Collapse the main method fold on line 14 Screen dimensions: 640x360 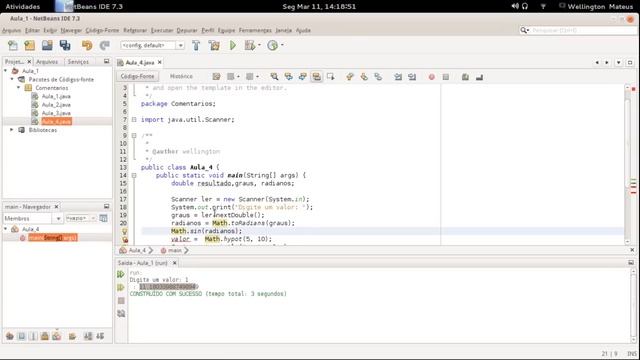tap(134, 176)
